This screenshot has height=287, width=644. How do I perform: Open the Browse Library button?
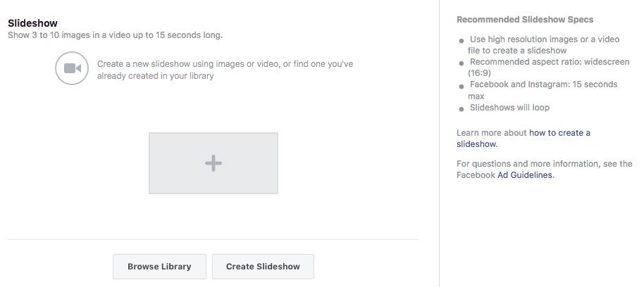tap(159, 267)
